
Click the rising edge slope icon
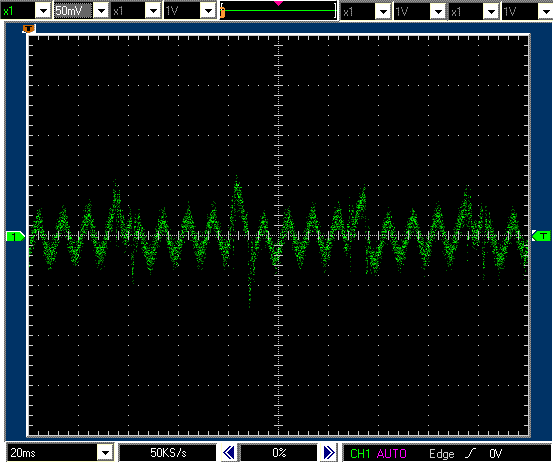pos(471,453)
